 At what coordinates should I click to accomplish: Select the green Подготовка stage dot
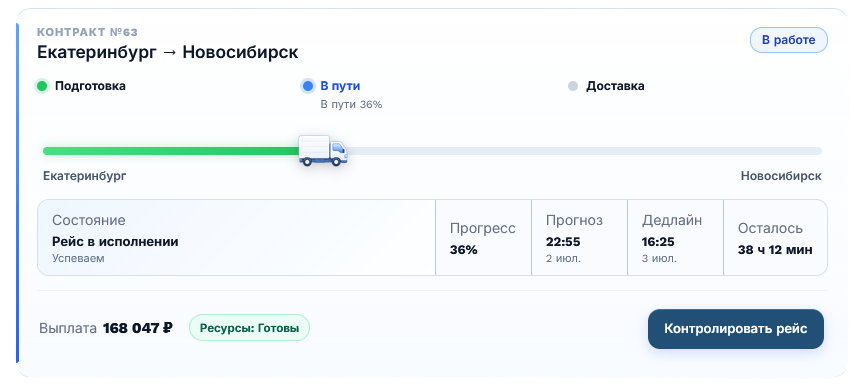(x=41, y=86)
